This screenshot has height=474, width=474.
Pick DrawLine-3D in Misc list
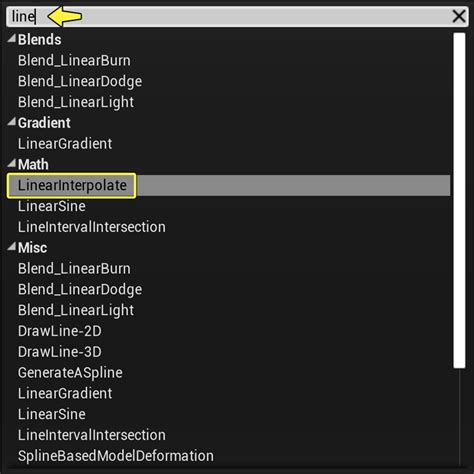click(60, 352)
